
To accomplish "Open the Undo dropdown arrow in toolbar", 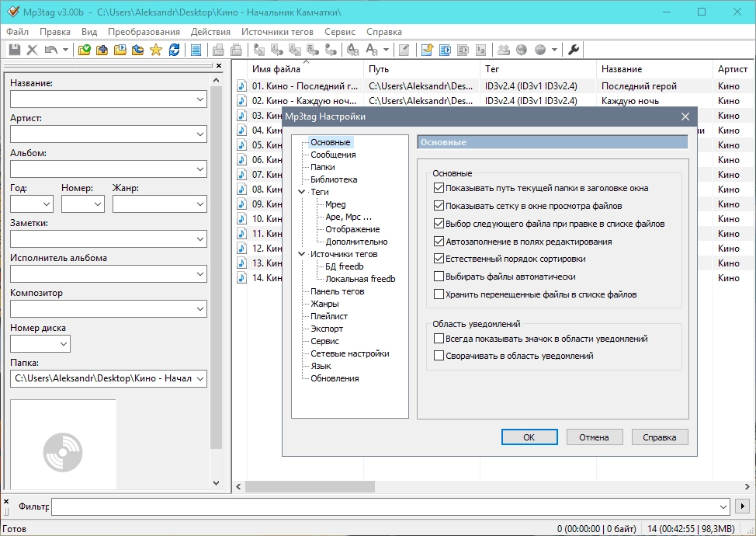I will pyautogui.click(x=65, y=50).
